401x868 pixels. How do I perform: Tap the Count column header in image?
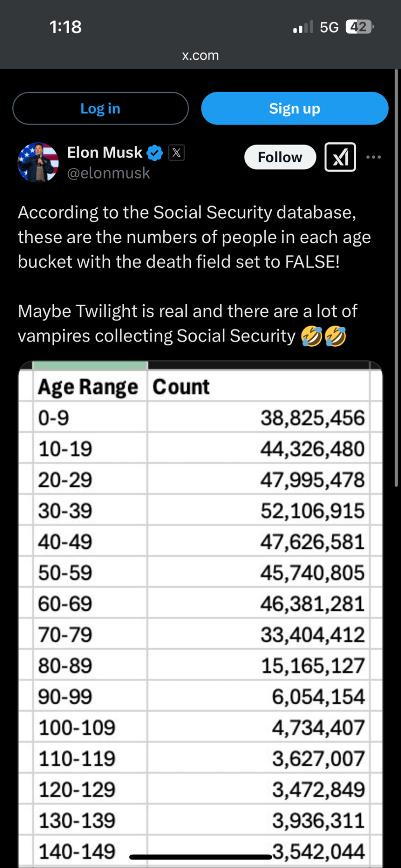coord(181,387)
